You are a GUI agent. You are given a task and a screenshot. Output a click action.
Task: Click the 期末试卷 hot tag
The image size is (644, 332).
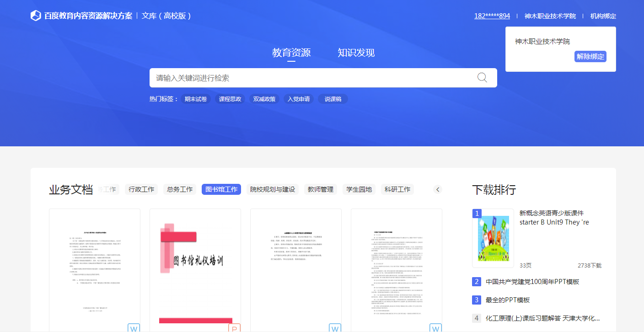195,99
